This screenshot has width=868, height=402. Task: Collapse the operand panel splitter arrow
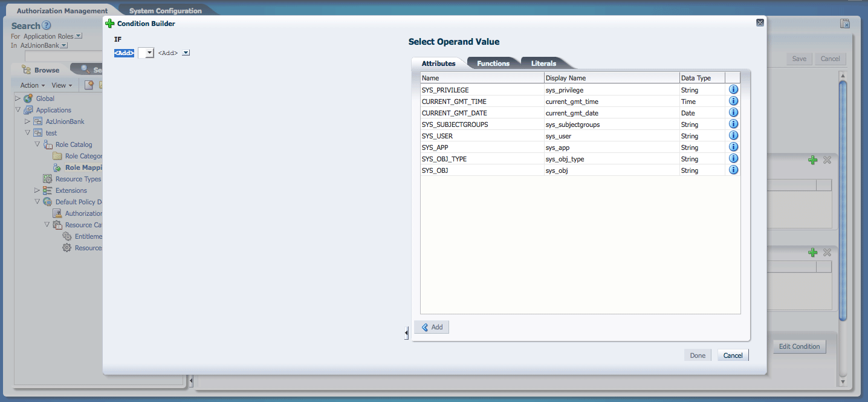click(x=406, y=332)
